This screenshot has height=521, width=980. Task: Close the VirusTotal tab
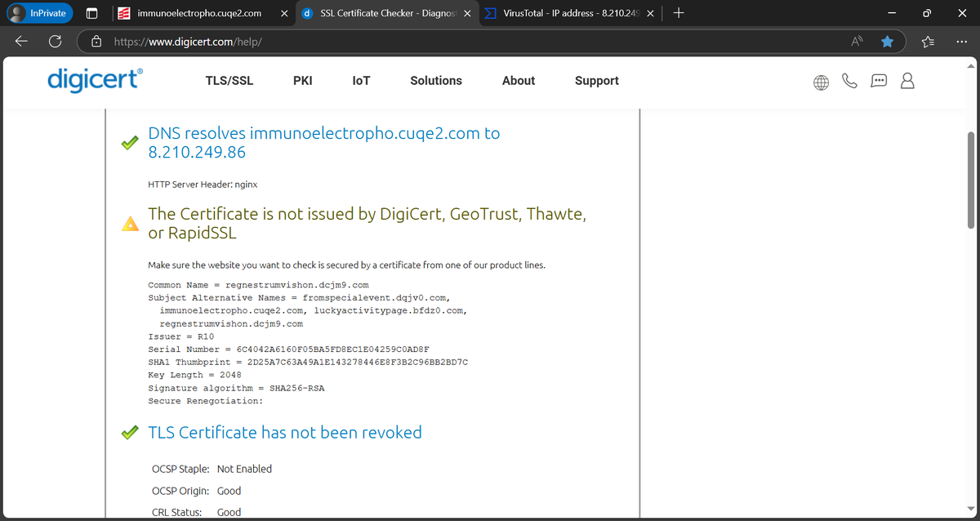[x=650, y=13]
